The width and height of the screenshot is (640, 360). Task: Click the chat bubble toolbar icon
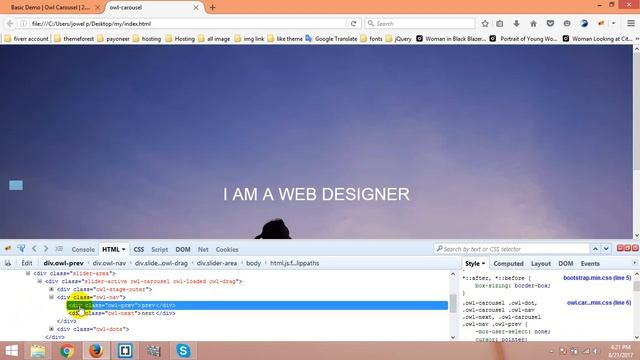[x=567, y=24]
